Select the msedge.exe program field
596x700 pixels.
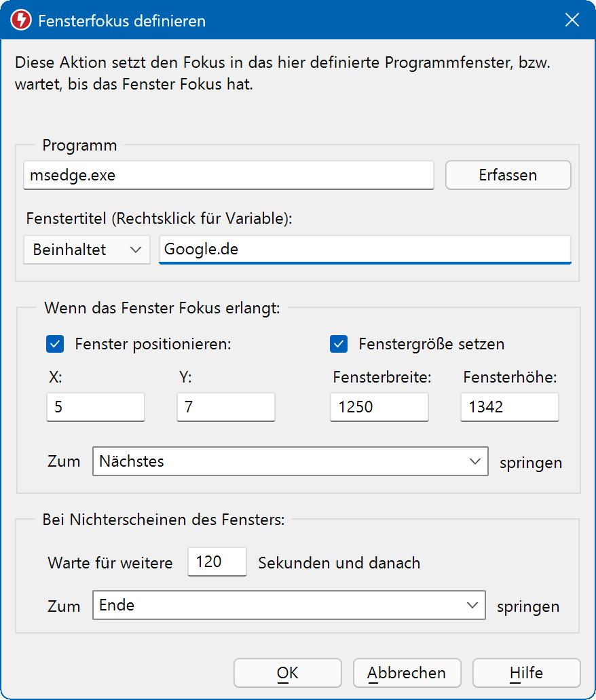click(229, 175)
